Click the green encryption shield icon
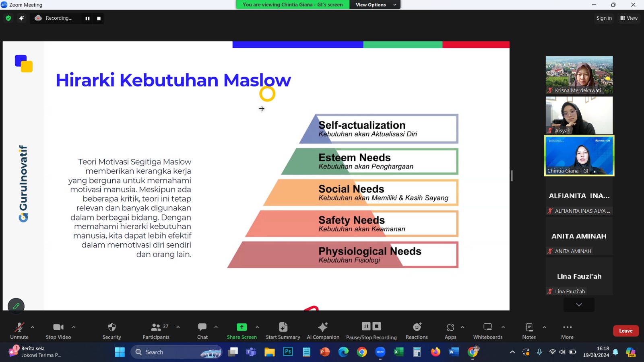 pos(8,18)
